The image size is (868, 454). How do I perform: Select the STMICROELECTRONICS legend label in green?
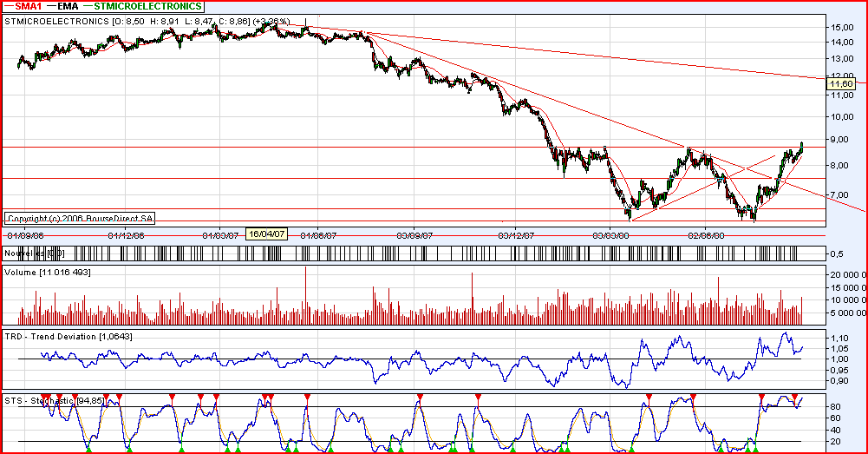click(141, 6)
